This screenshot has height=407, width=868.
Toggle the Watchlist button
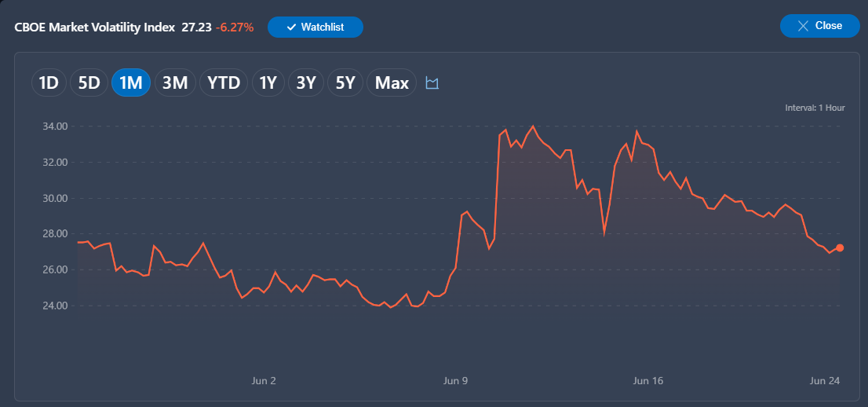[x=315, y=27]
